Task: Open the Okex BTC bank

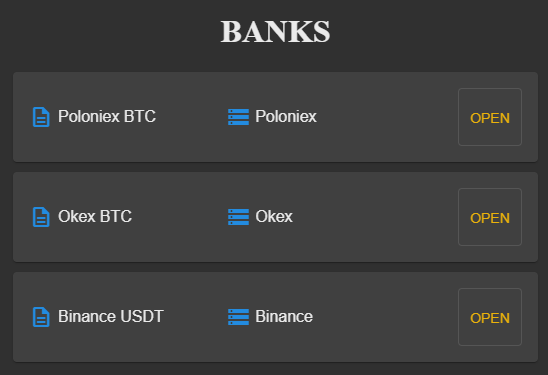Action: point(490,217)
